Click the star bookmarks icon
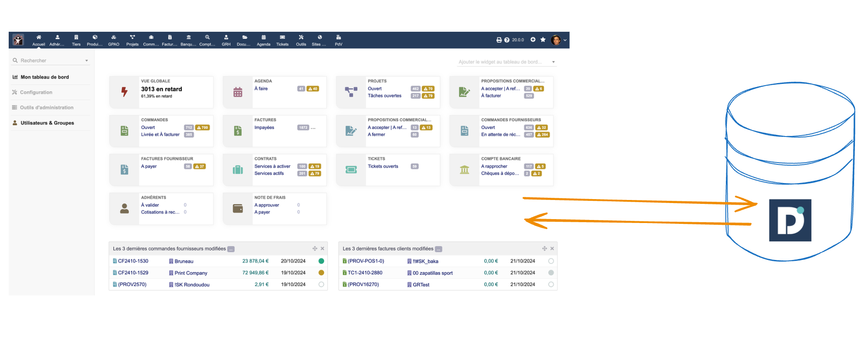The width and height of the screenshot is (868, 363). click(x=543, y=40)
